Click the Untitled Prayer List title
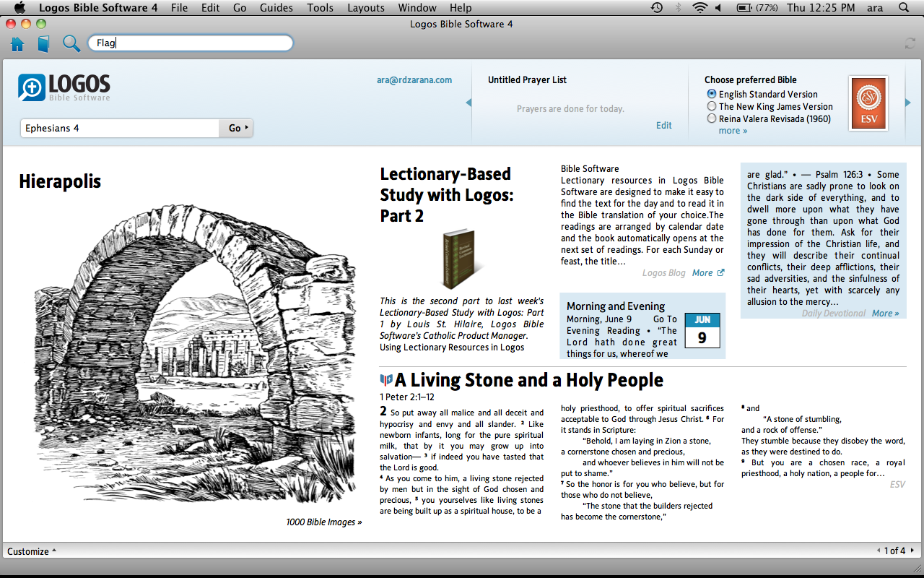924x578 pixels. coord(527,80)
